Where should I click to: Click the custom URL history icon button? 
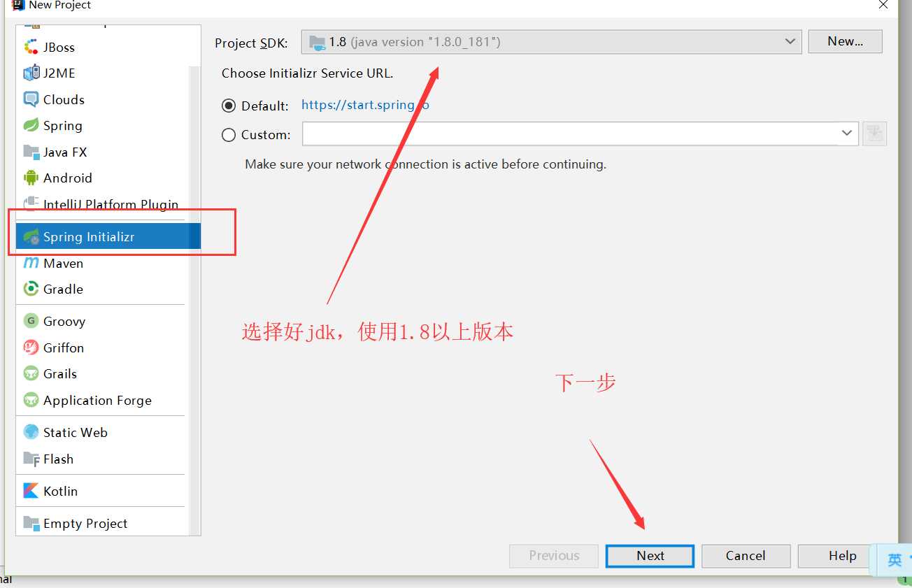875,134
